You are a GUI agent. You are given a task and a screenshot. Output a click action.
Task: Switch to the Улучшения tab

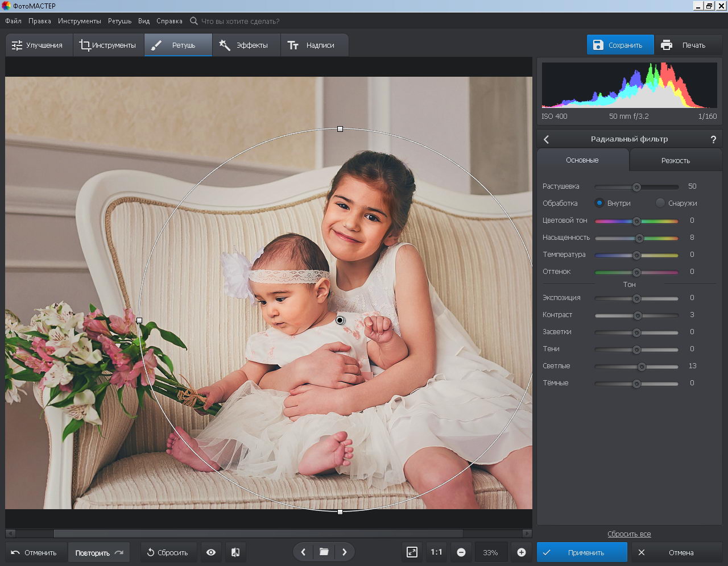(x=39, y=45)
